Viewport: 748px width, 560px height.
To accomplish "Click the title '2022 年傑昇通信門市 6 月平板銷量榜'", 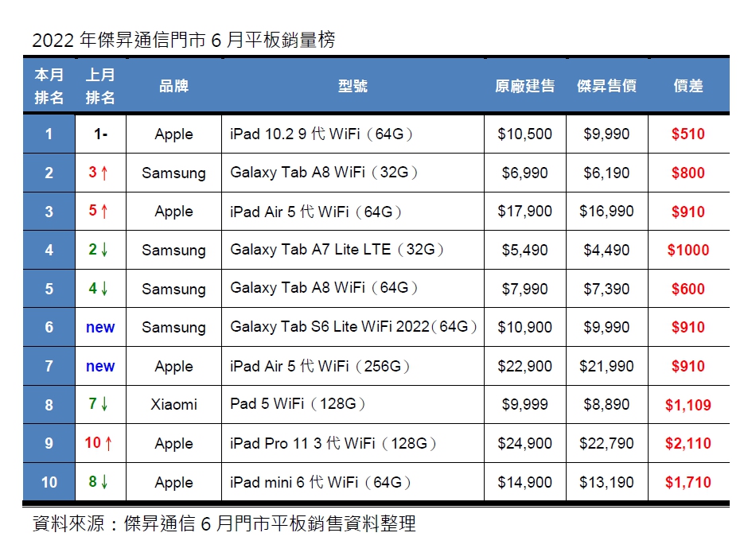I will click(184, 40).
